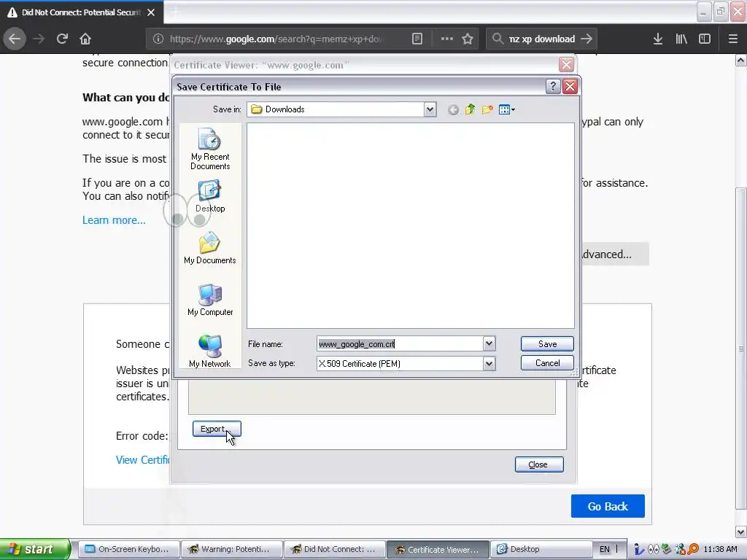The height and width of the screenshot is (560, 747).
Task: Click the Advanced button on error page
Action: tap(615, 254)
